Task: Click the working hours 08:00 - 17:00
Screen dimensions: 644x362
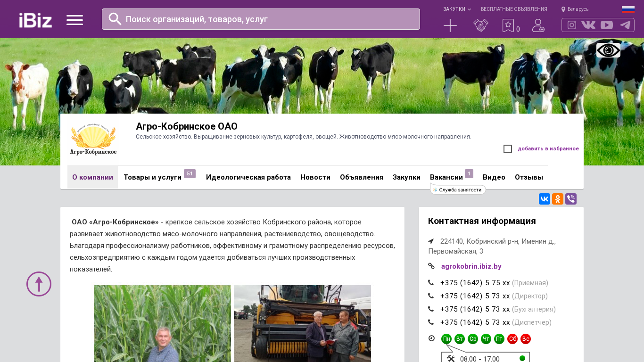Action: point(480,359)
